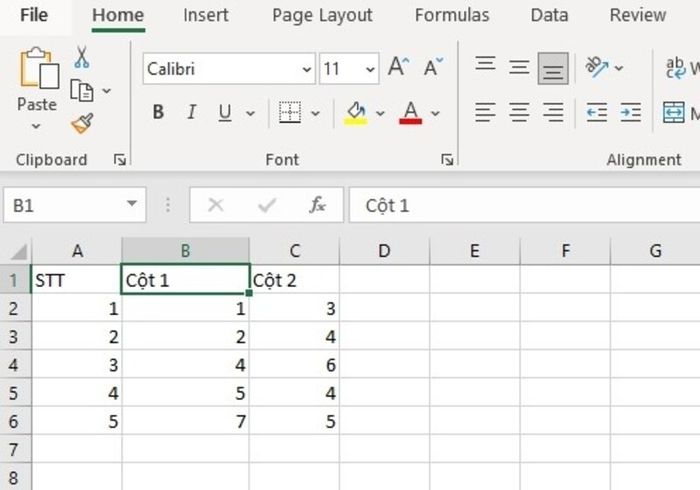The width and height of the screenshot is (700, 490).
Task: Select column A header
Action: (x=77, y=251)
